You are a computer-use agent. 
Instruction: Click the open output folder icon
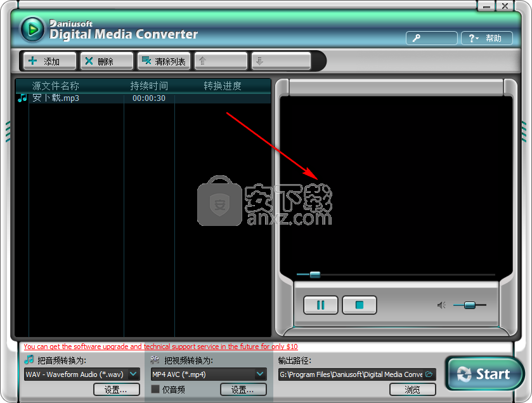tap(429, 374)
